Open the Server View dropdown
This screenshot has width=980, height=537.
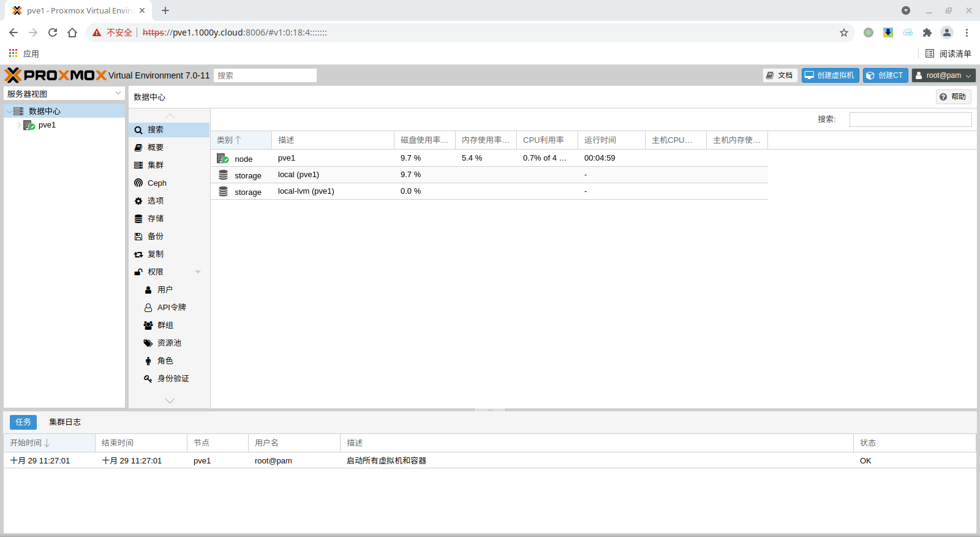click(64, 94)
